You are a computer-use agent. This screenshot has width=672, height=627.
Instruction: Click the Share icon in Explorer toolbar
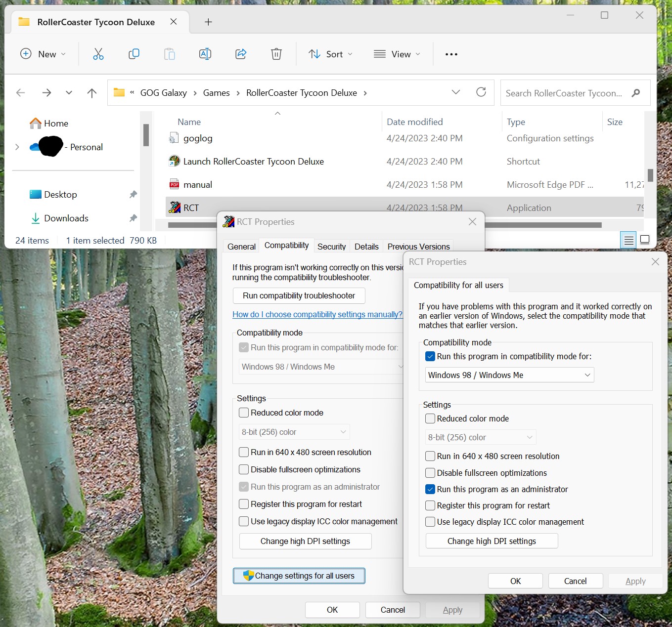tap(241, 54)
